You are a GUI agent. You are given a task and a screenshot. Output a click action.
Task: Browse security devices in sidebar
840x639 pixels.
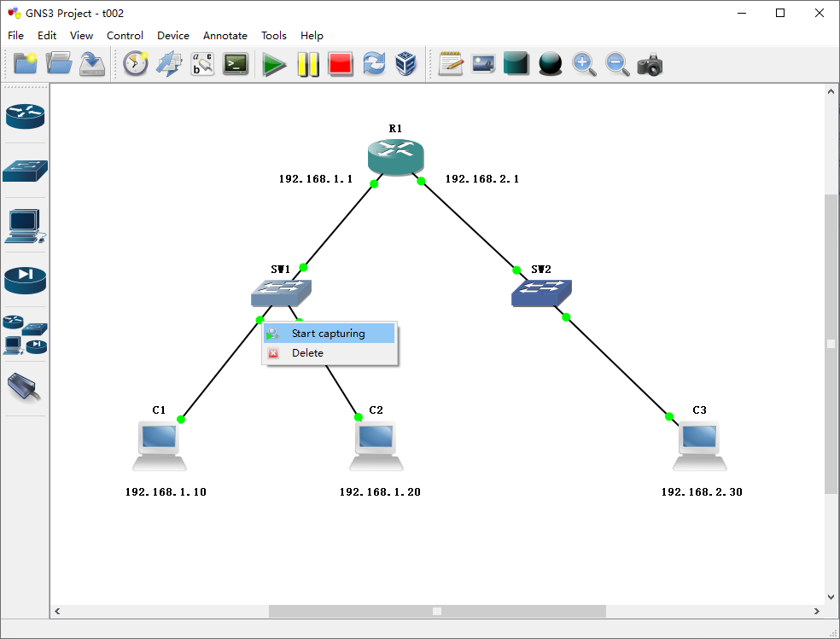(25, 281)
